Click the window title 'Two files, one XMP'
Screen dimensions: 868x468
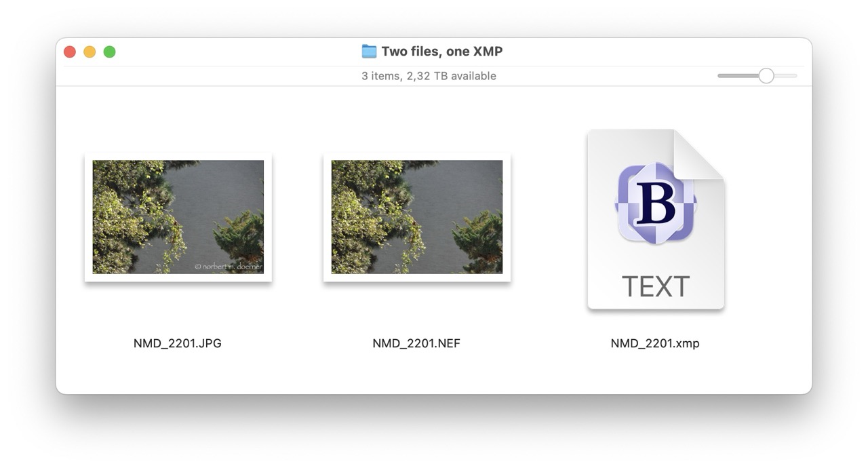coord(442,52)
